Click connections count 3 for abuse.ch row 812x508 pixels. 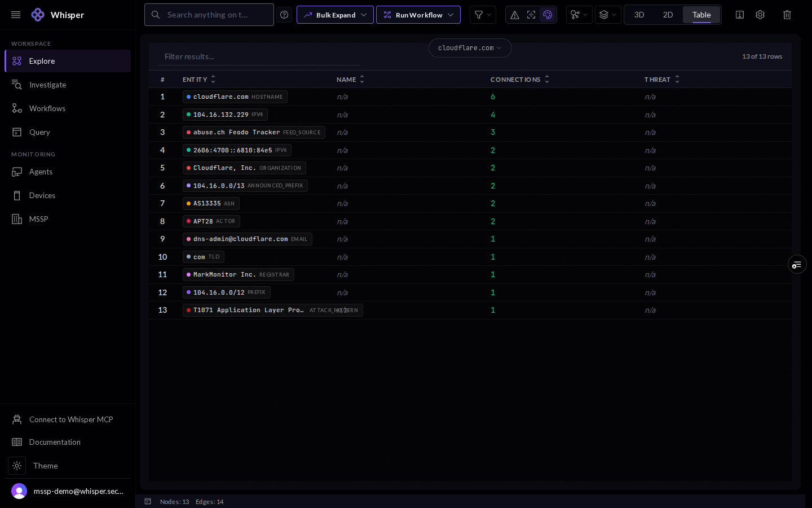[x=493, y=132]
